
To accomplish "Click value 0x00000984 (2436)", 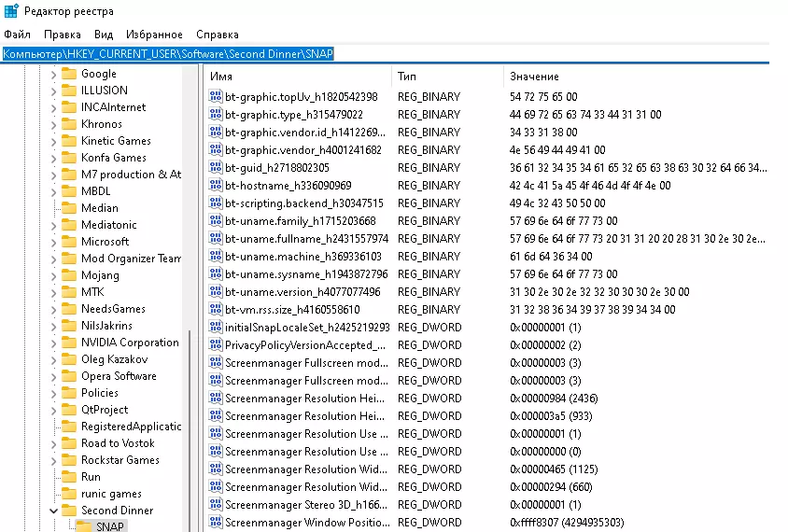I will (554, 399).
